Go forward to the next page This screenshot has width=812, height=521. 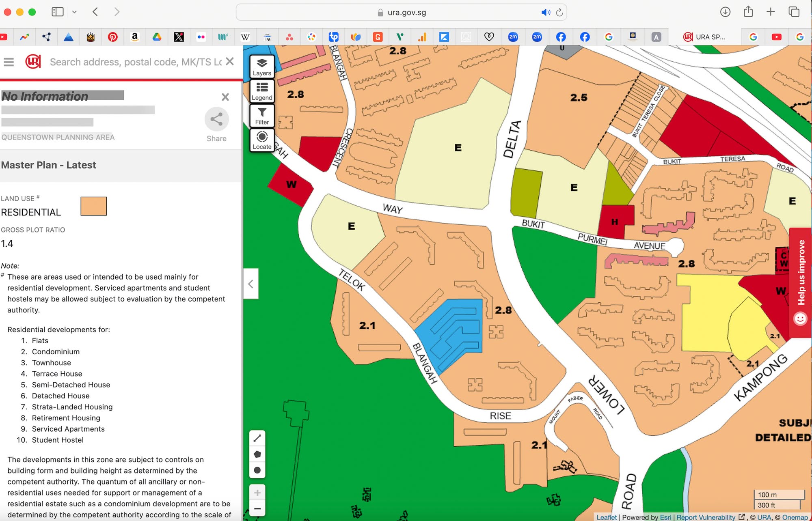pos(117,12)
